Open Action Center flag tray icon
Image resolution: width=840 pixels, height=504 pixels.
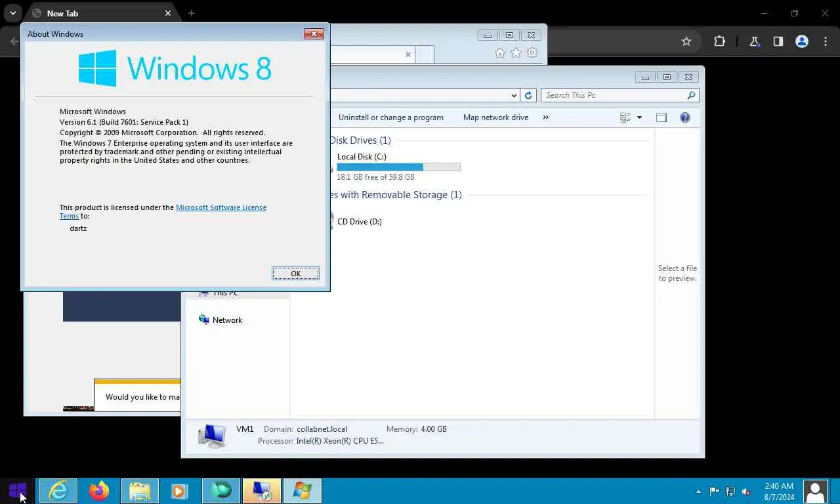pyautogui.click(x=714, y=492)
